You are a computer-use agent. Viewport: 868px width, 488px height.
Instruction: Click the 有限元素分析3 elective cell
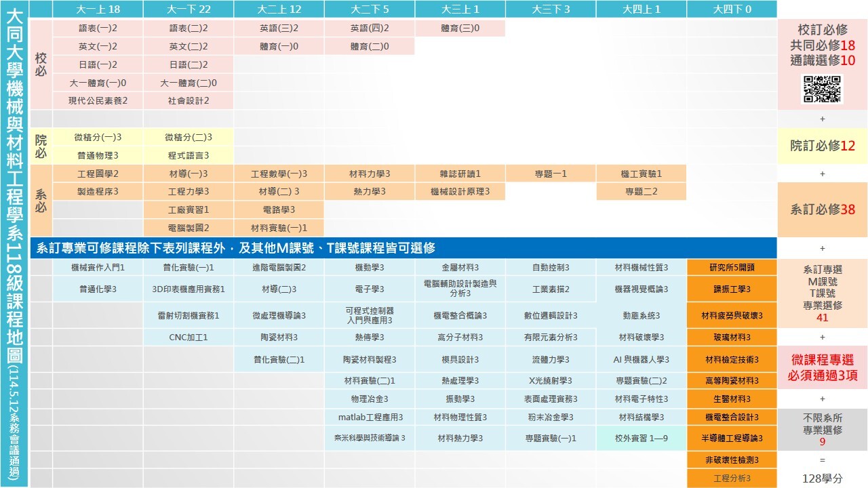[551, 337]
